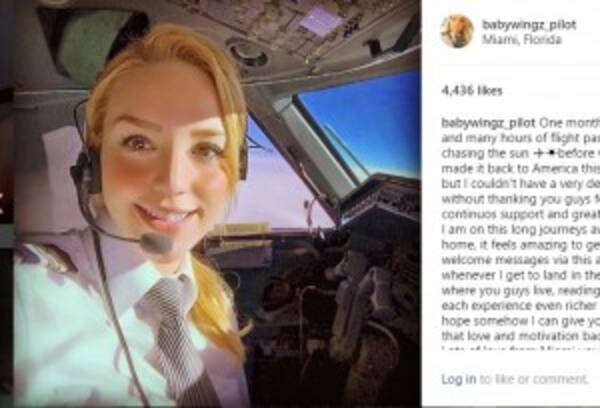Select caption line 'that love and motivation'
Viewport: 600px width, 408px height.
[x=521, y=336]
